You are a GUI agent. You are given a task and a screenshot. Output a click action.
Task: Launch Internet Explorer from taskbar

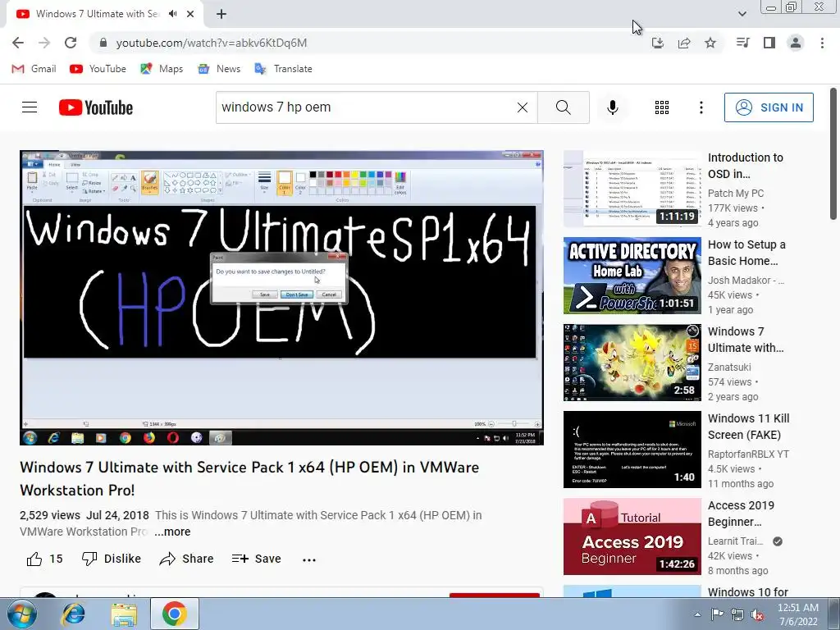[x=73, y=614]
